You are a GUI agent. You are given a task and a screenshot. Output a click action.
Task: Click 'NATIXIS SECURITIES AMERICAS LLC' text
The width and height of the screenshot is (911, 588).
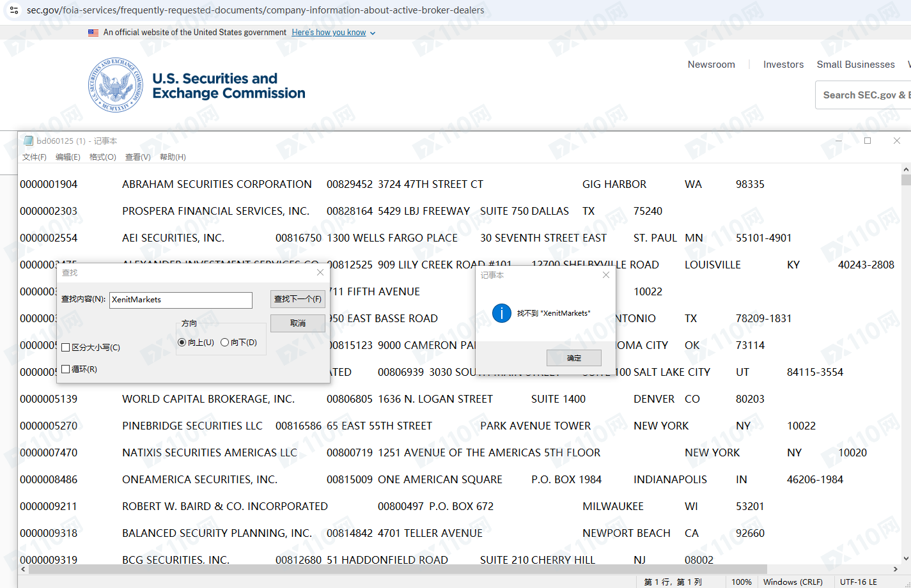pos(210,453)
